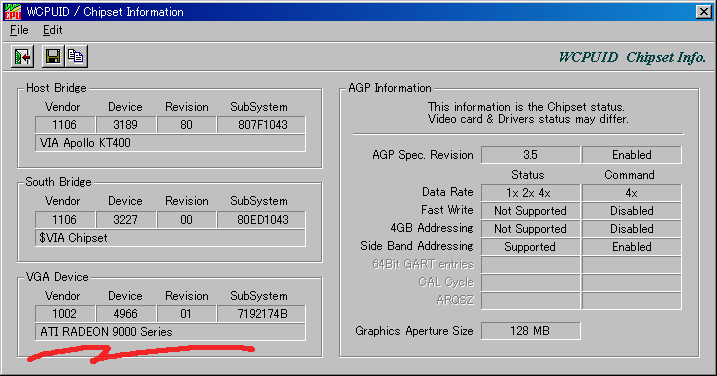The image size is (717, 376).
Task: Click the Status column header
Action: (528, 175)
